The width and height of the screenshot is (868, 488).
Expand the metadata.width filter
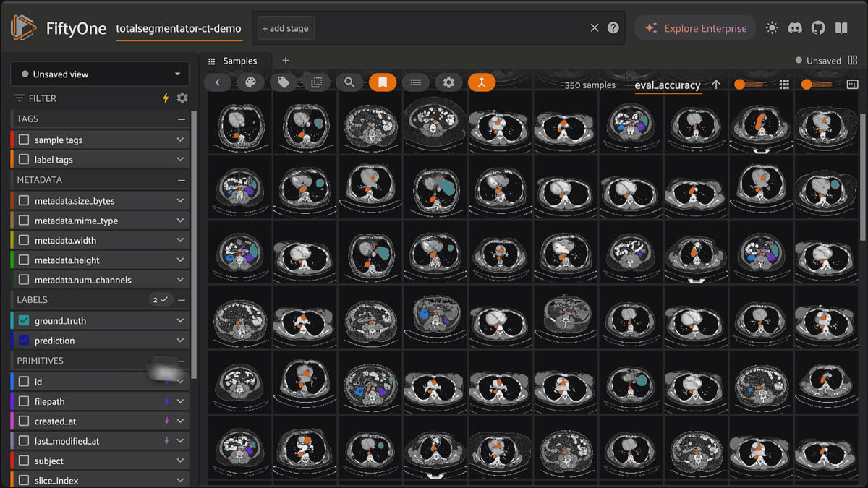(x=180, y=240)
